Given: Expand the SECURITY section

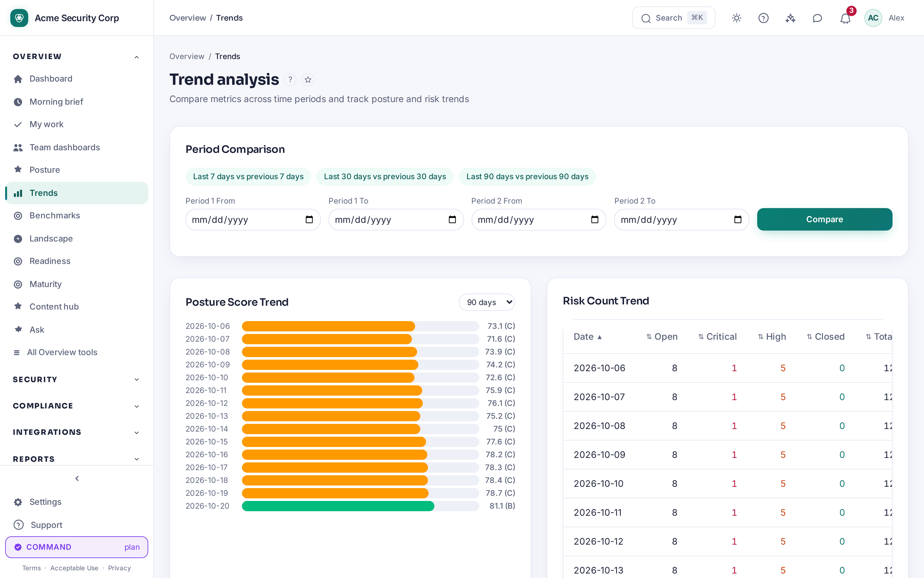Looking at the screenshot, I should 76,380.
